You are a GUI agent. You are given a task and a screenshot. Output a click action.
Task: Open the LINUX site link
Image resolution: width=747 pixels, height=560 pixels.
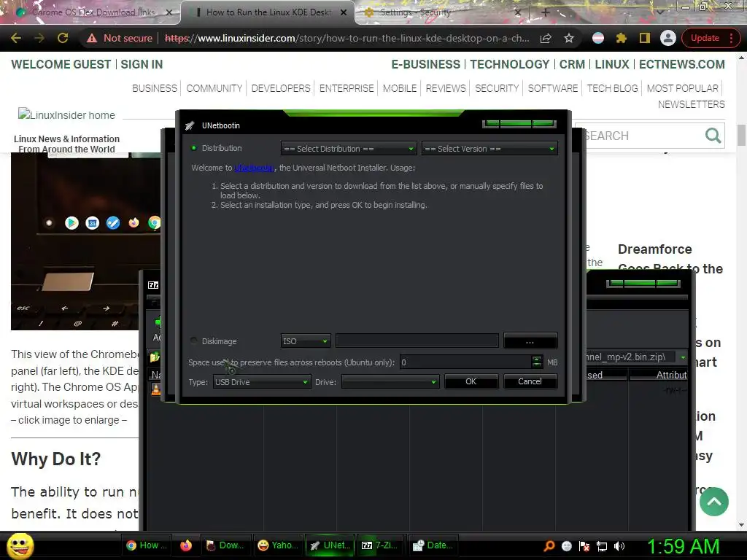tap(612, 64)
